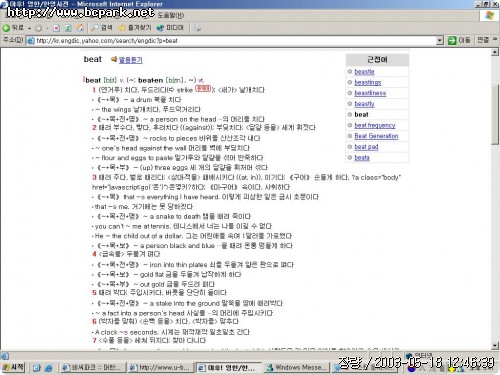The width and height of the screenshot is (500, 375).
Task: Click the speaker icon beside 발음듣기
Action: (114, 59)
